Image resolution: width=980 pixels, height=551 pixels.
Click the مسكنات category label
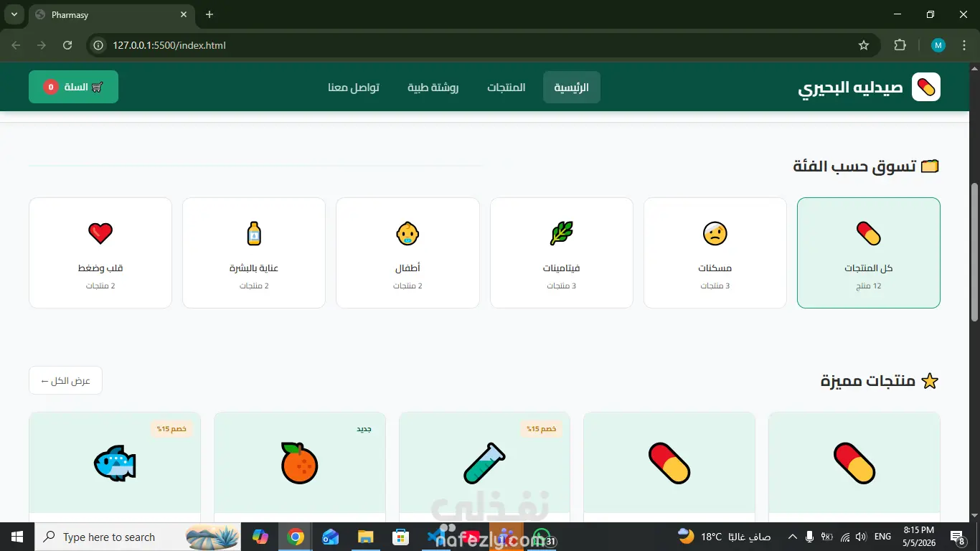715,268
